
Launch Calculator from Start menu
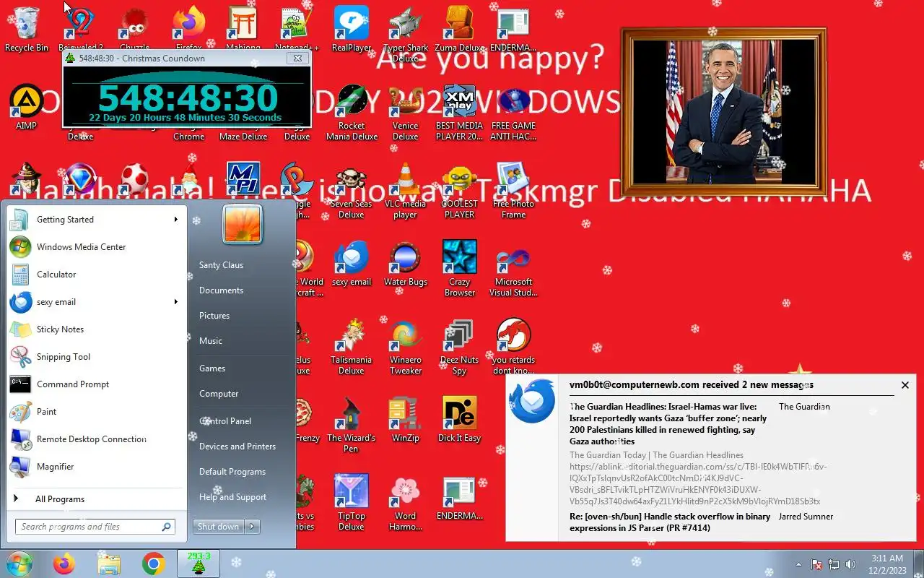pyautogui.click(x=95, y=274)
